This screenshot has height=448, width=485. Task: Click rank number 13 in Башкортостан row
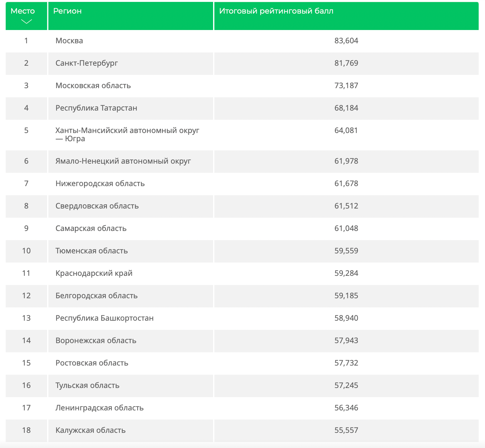point(26,318)
